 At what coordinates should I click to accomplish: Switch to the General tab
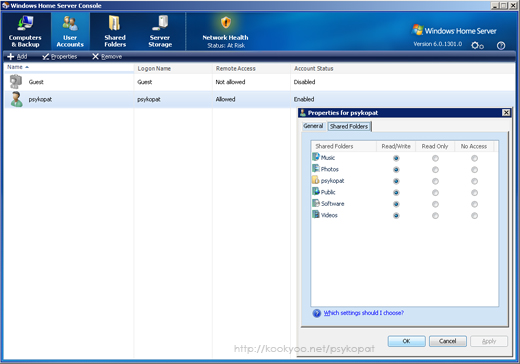(x=313, y=126)
